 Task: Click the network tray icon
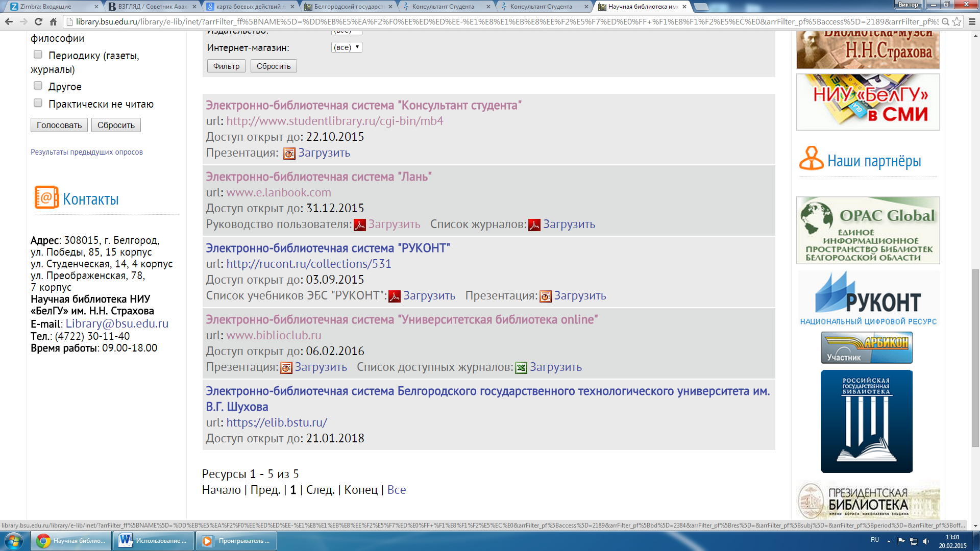[x=914, y=541]
